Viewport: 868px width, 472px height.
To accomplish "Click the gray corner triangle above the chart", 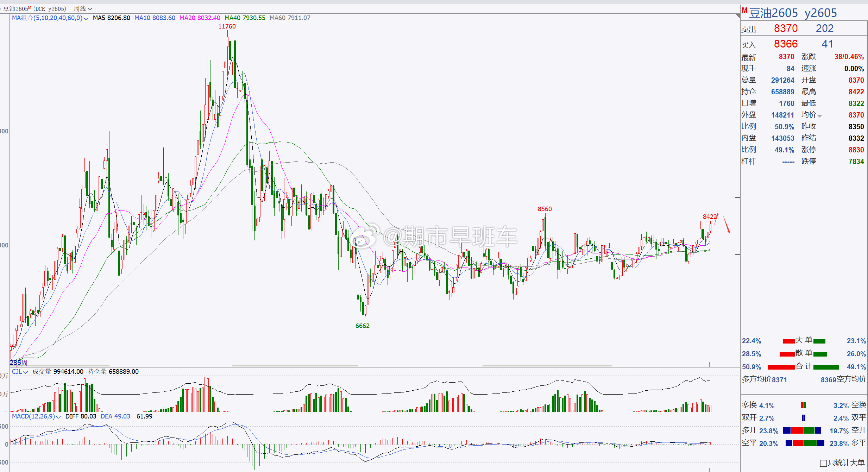I will [x=738, y=16].
